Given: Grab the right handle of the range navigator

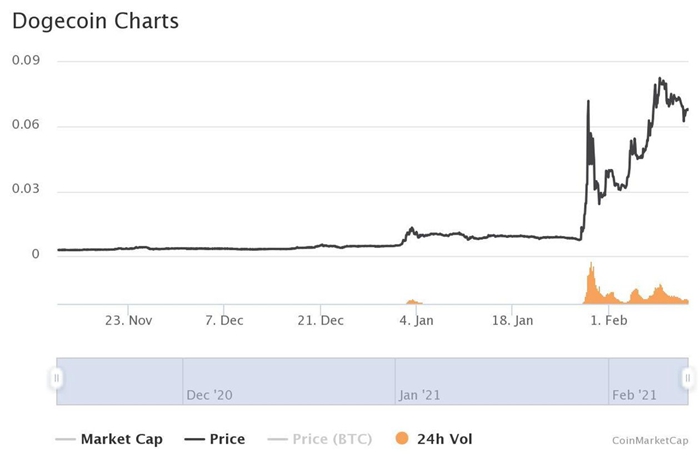Looking at the screenshot, I should click(688, 378).
